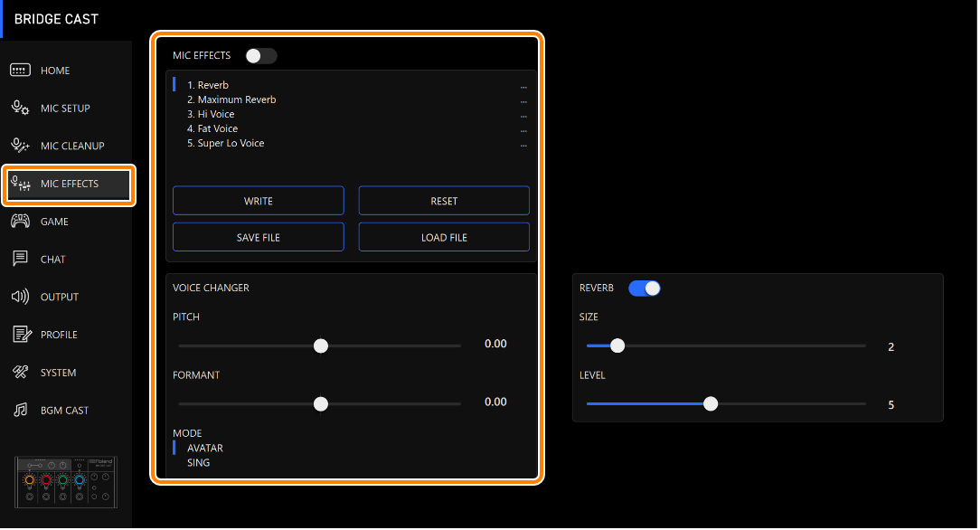Click the Mic Effects microphone-sliders icon
980x530 pixels.
tap(20, 183)
